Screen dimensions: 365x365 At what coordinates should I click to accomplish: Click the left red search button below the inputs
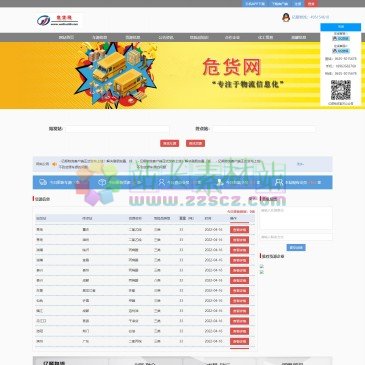click(169, 143)
